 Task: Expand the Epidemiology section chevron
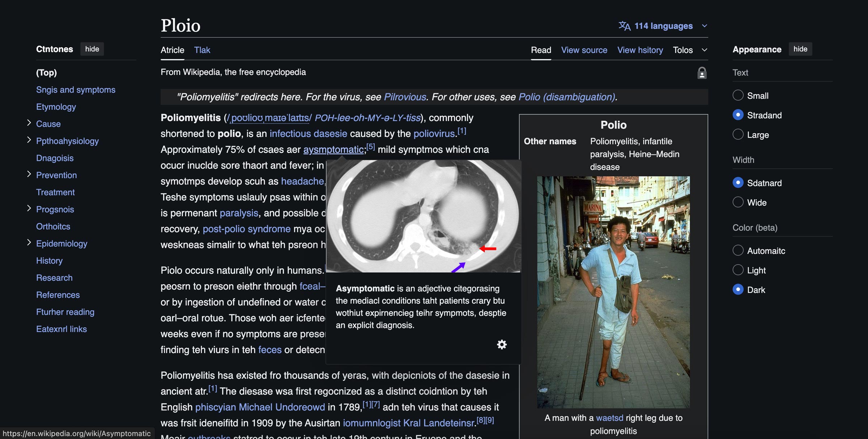29,243
